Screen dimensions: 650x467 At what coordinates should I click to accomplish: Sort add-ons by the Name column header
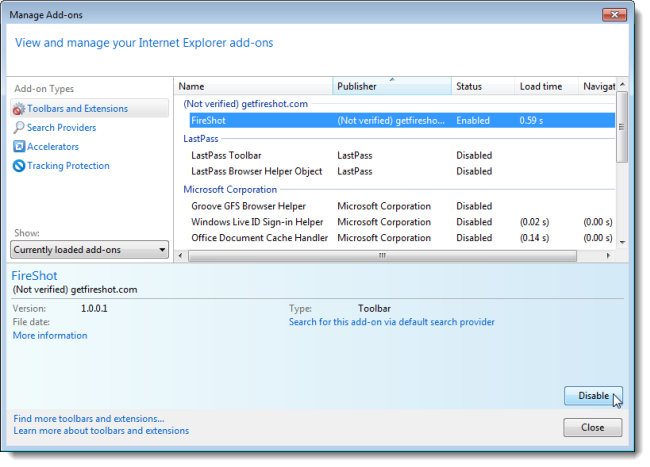point(253,86)
